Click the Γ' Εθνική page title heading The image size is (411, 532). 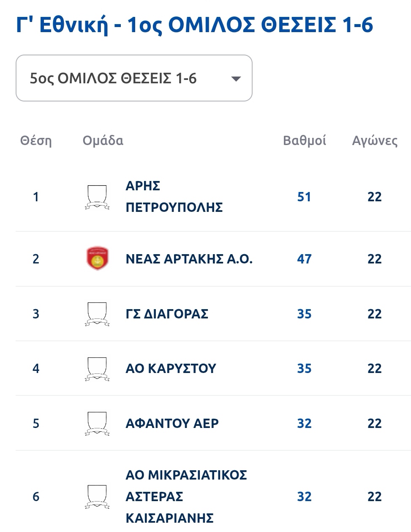point(194,25)
